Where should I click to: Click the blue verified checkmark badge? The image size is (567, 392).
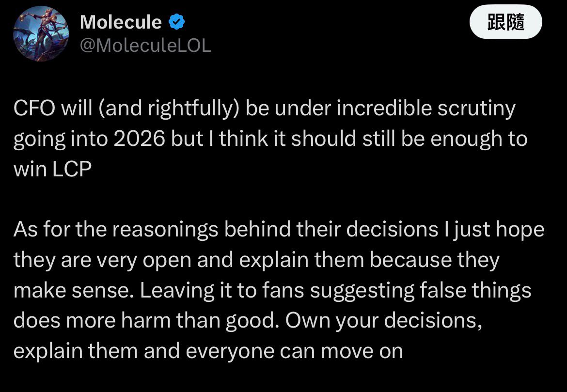tap(175, 22)
